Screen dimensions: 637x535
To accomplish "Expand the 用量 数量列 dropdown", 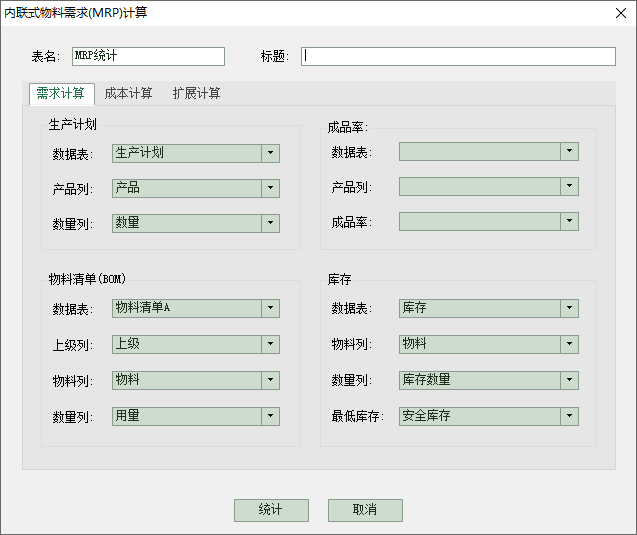I will click(270, 416).
